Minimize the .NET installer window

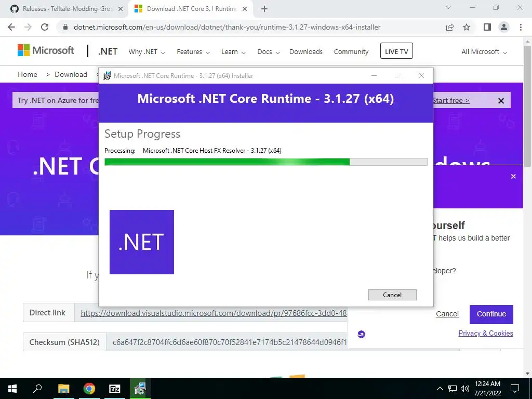pos(374,76)
